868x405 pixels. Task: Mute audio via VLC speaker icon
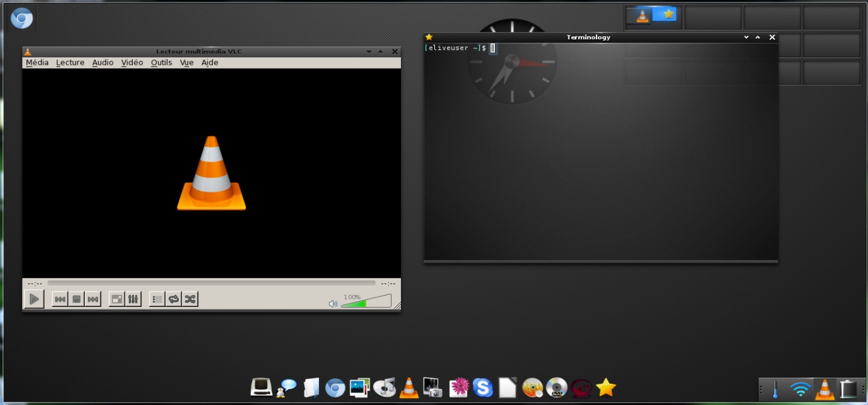(333, 304)
